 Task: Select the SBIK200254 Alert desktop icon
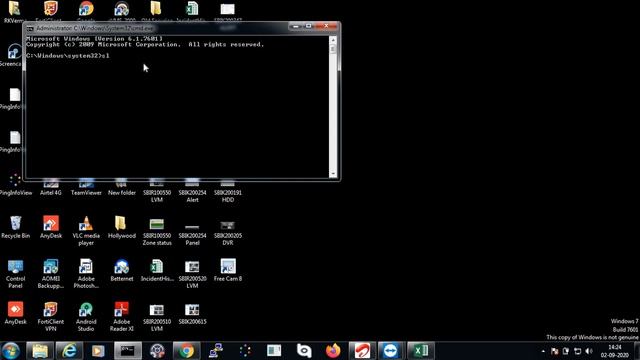click(x=192, y=191)
